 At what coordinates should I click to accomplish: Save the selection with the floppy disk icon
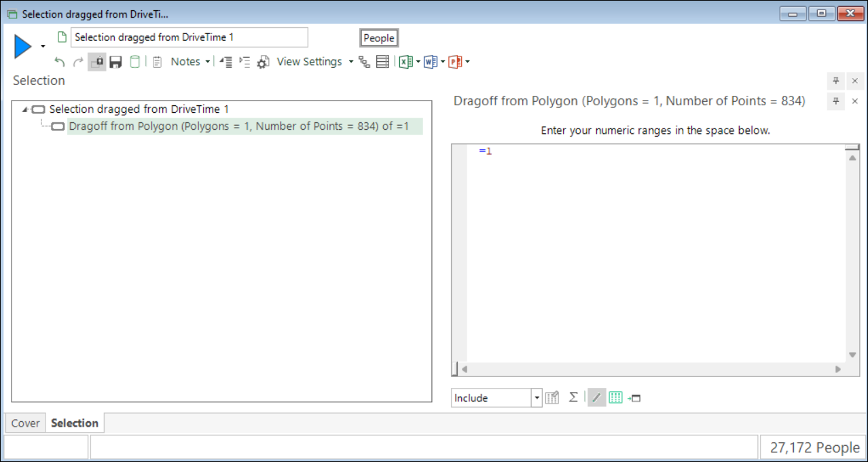[115, 62]
